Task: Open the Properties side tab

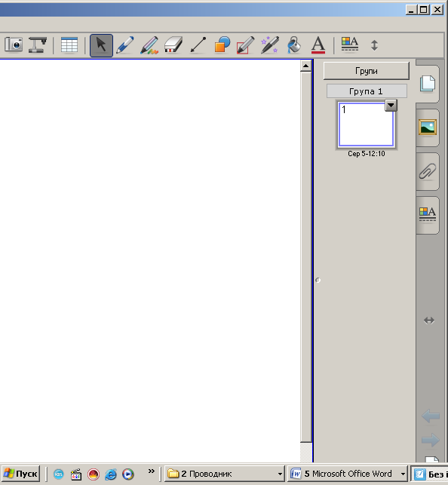Action: (428, 215)
